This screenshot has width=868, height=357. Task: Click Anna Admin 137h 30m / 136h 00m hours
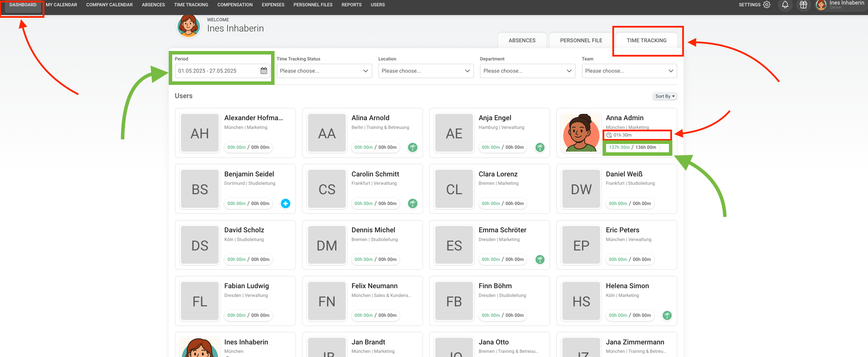pos(633,147)
